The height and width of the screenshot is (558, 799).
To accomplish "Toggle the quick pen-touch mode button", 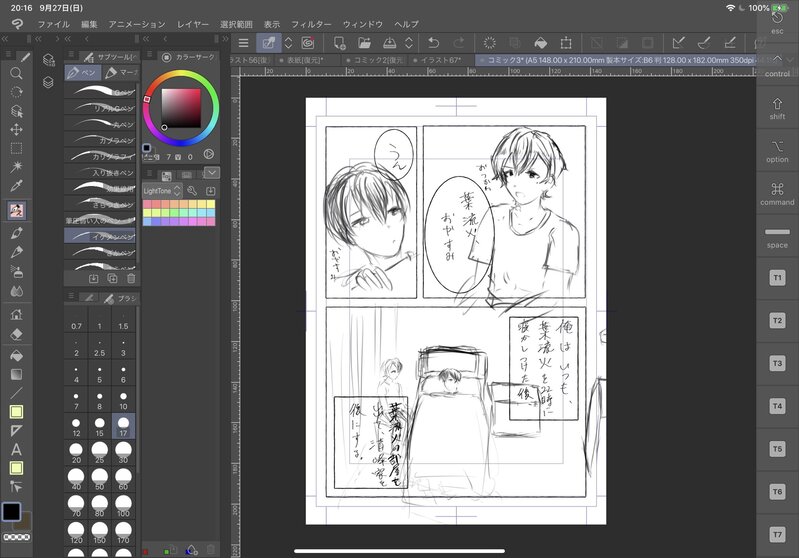I will (269, 43).
